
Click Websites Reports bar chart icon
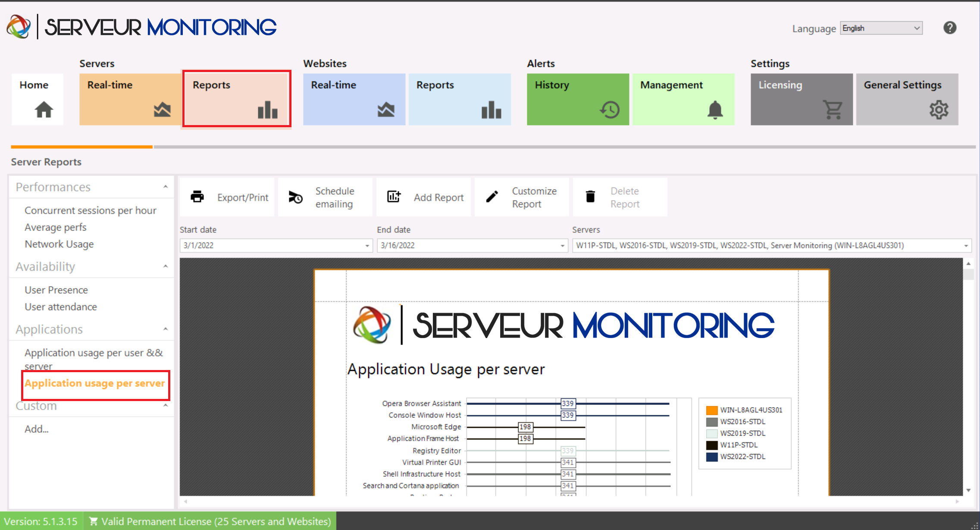pos(491,110)
